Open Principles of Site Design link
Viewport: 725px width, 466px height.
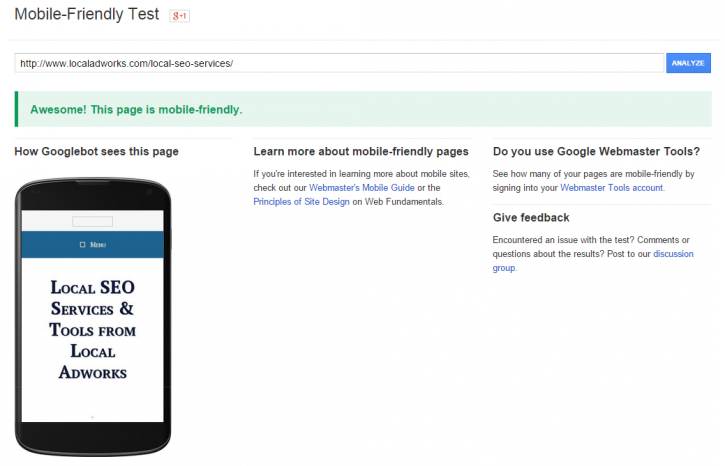(x=301, y=202)
